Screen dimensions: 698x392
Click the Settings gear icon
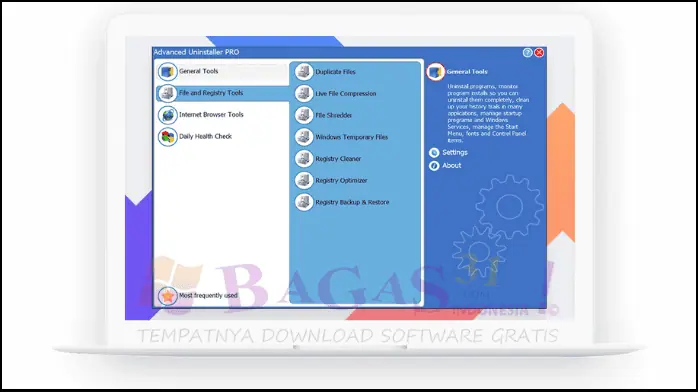[434, 153]
